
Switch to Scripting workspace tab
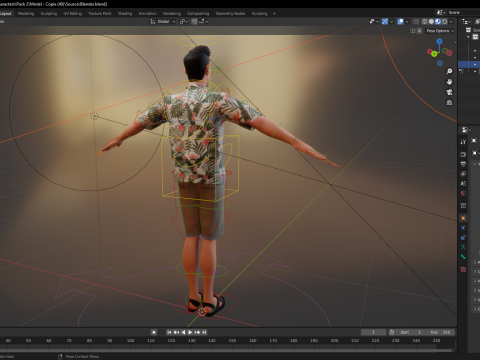pos(259,13)
